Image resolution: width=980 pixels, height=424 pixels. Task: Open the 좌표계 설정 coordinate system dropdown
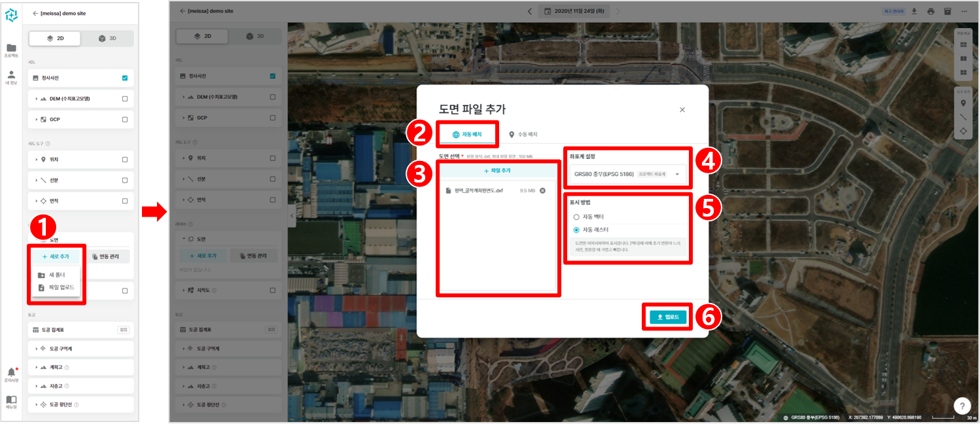point(627,175)
